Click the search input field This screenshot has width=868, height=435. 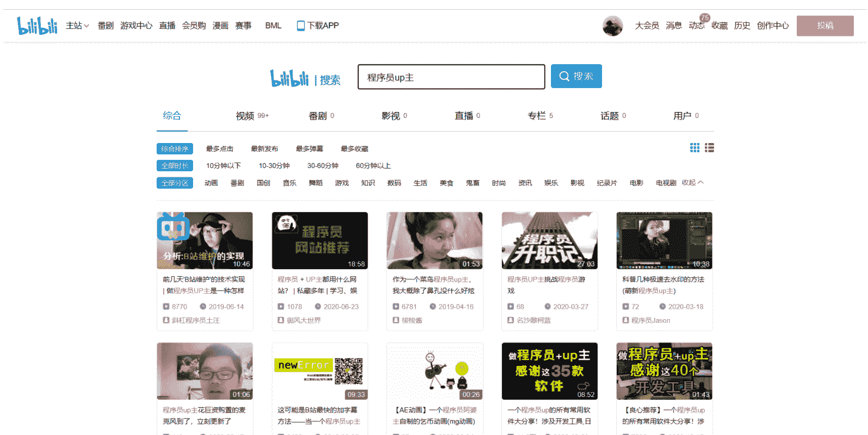click(451, 77)
